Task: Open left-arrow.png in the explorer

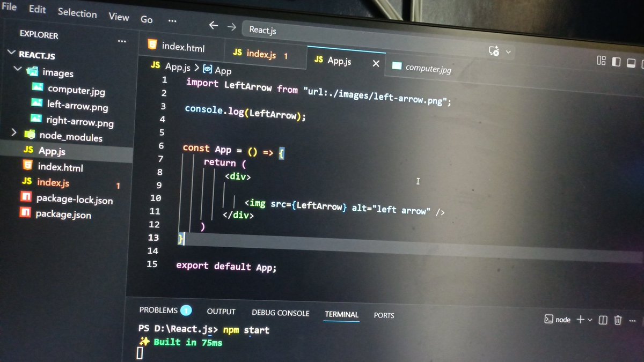Action: tap(77, 106)
